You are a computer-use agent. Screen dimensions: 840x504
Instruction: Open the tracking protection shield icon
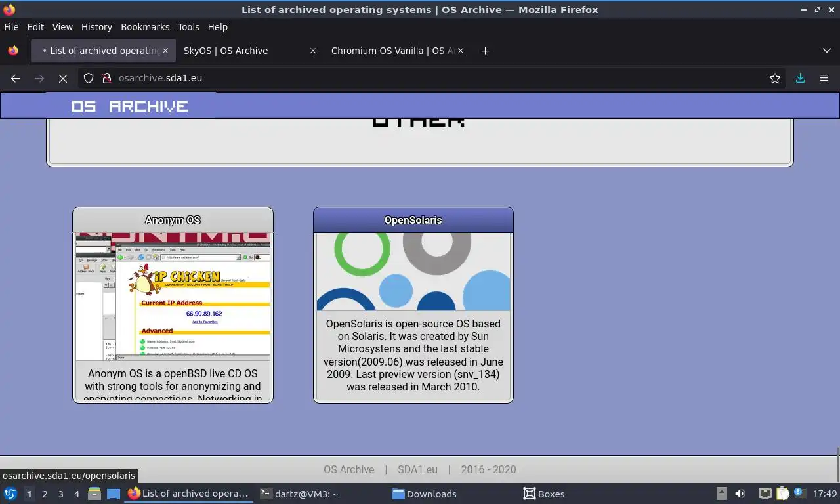[89, 78]
